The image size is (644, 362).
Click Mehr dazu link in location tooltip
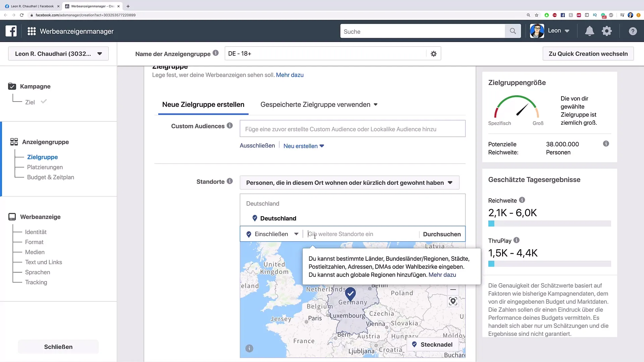pyautogui.click(x=442, y=275)
